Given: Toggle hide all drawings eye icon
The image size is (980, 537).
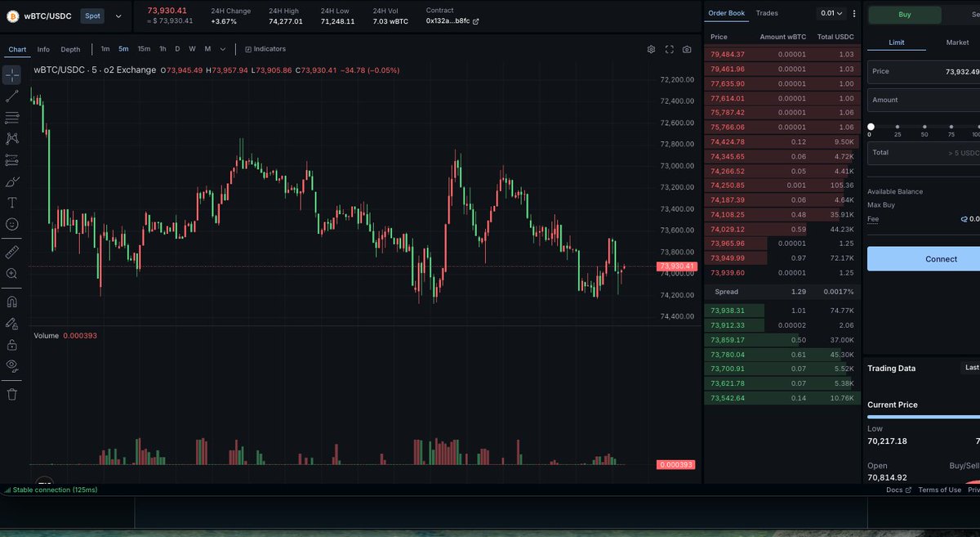Looking at the screenshot, I should pos(12,366).
